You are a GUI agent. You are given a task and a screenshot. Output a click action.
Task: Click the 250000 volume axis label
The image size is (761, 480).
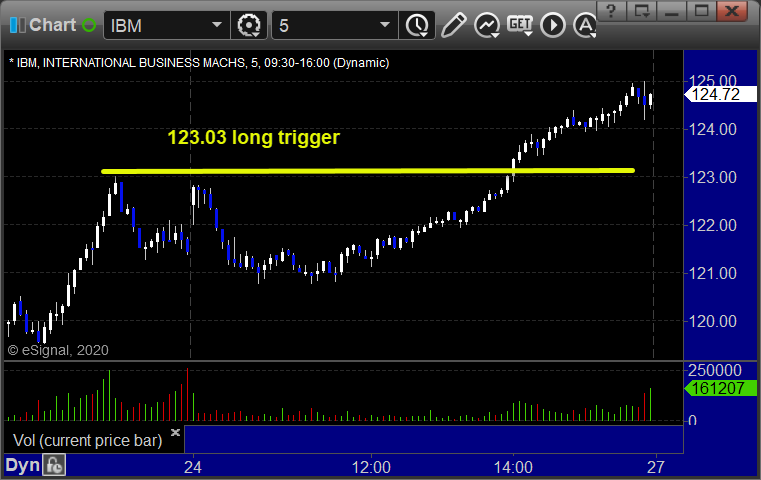click(715, 370)
